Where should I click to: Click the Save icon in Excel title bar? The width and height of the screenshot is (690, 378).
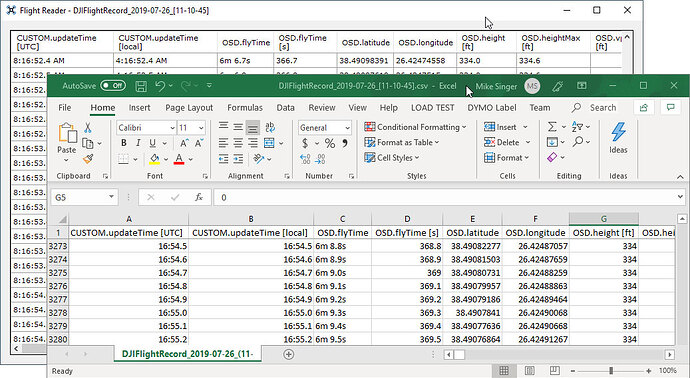[x=141, y=86]
